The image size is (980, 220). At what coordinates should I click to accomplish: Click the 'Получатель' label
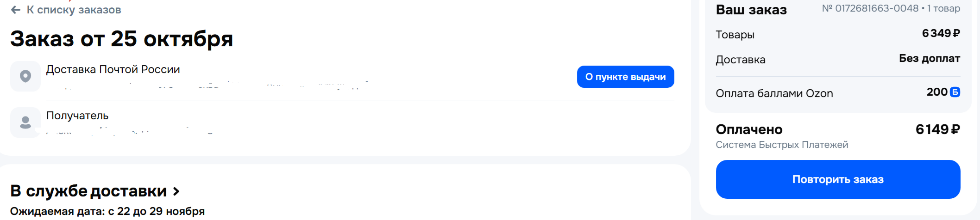[x=77, y=116]
